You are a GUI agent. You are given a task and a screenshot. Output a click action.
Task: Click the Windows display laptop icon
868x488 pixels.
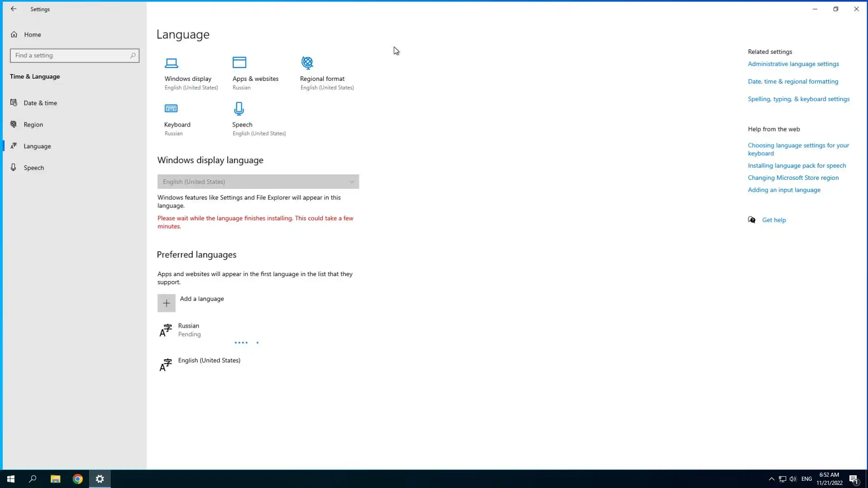coord(171,63)
